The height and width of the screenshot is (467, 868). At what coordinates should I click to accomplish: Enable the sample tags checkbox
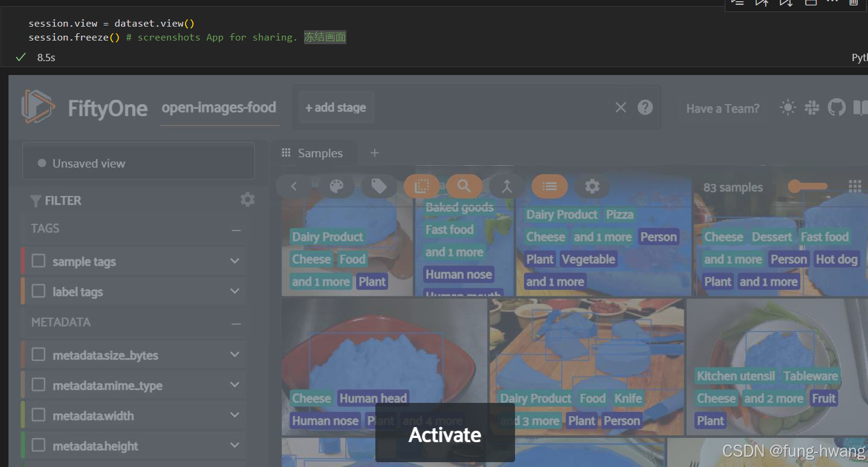(39, 261)
